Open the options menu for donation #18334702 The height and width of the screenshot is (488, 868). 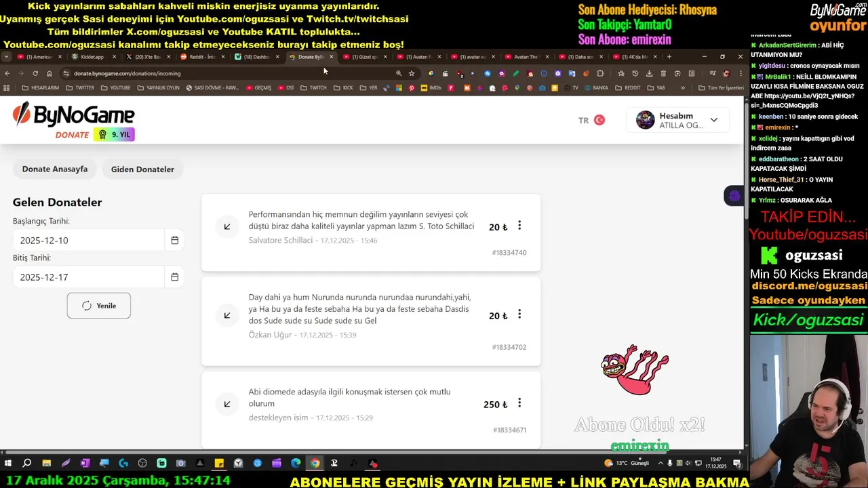point(519,314)
